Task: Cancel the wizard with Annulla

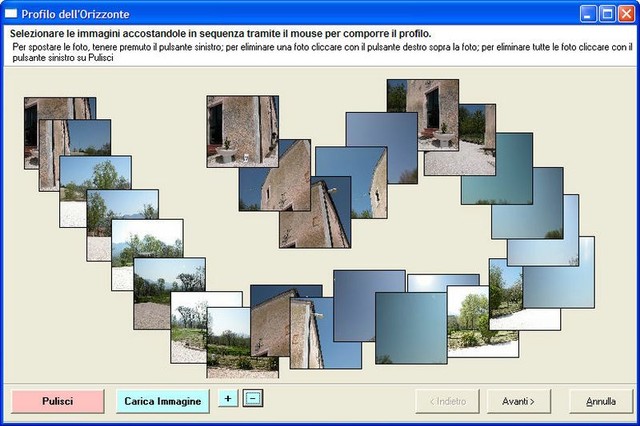Action: tap(601, 401)
